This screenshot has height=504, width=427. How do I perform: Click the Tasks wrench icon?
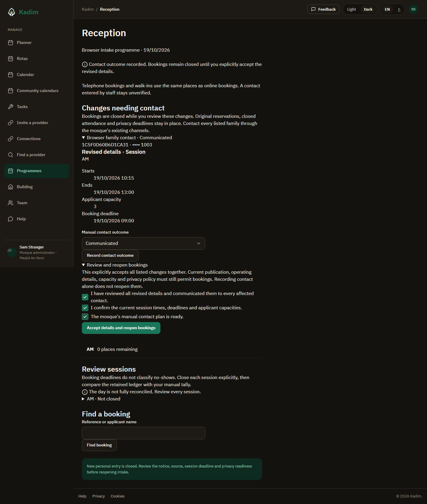(11, 107)
